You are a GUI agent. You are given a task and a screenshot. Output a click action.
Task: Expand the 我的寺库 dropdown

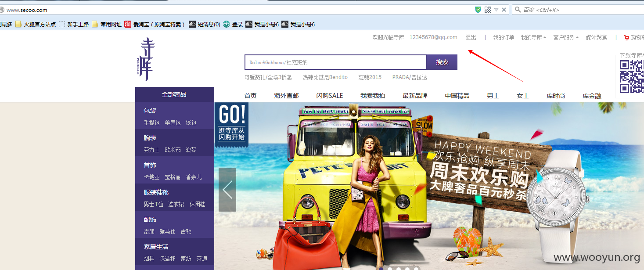click(533, 38)
